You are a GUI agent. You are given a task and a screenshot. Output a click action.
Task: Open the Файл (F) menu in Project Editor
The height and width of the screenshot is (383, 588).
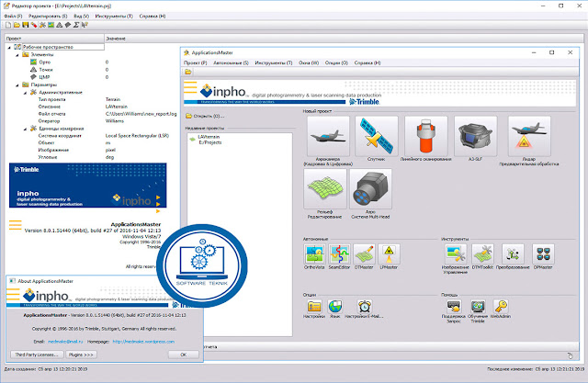(x=13, y=17)
